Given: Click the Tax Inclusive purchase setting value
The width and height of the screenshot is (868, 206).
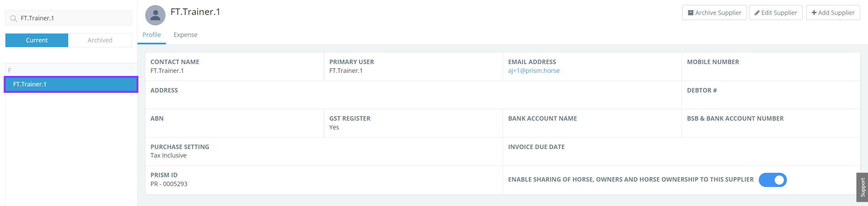Looking at the screenshot, I should coord(169,156).
